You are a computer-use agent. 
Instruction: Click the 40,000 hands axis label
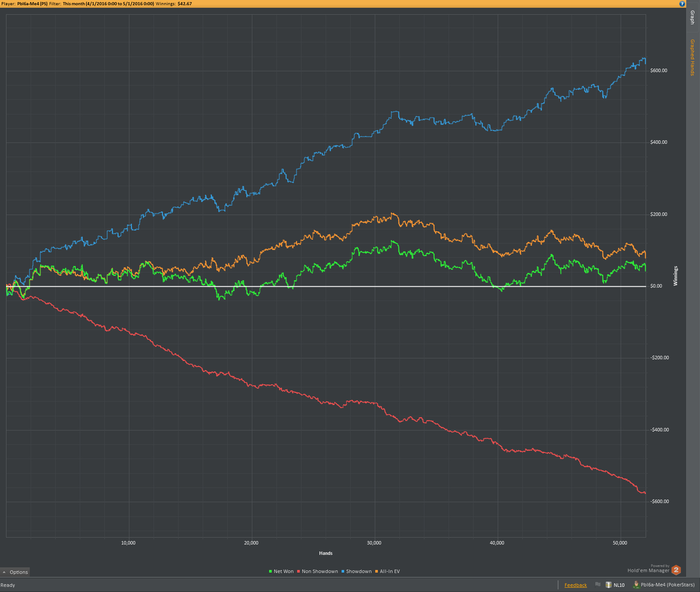point(497,543)
